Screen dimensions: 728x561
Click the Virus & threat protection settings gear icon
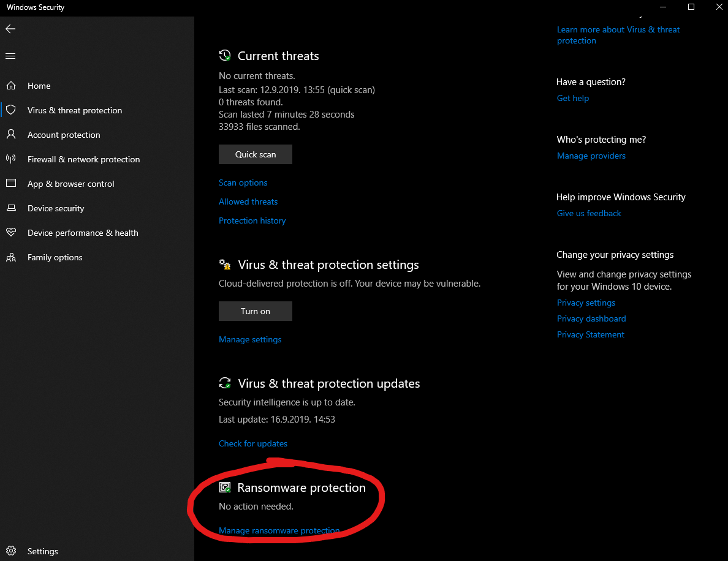[x=225, y=264]
